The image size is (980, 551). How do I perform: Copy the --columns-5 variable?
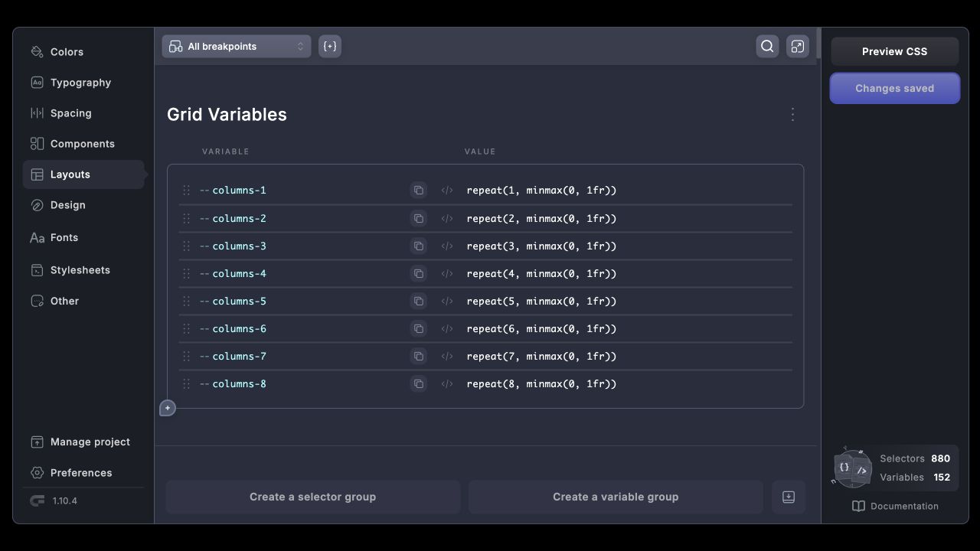[418, 302]
